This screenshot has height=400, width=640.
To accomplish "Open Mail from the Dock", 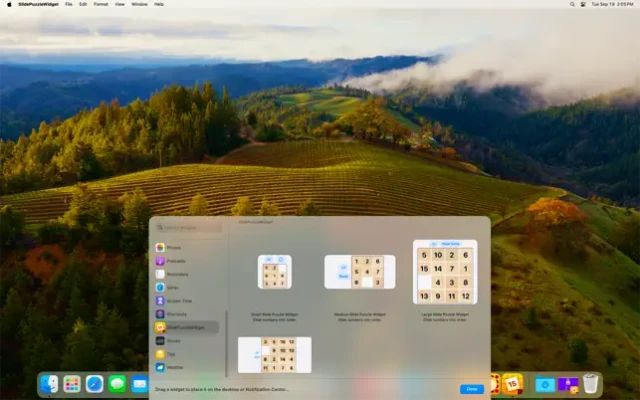I will 140,384.
